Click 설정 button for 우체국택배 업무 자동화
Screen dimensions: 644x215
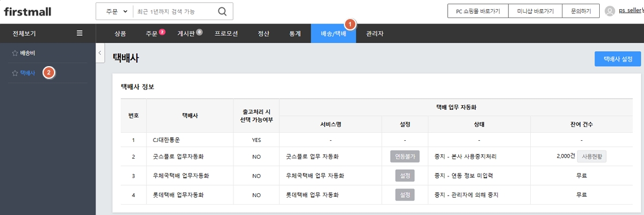tap(405, 175)
